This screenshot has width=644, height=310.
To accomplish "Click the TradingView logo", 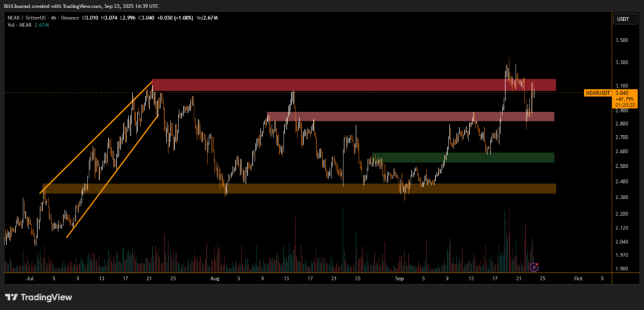I will (x=38, y=297).
